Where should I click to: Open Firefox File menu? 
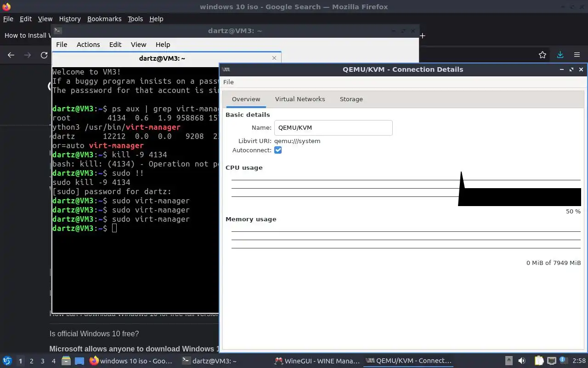click(8, 19)
